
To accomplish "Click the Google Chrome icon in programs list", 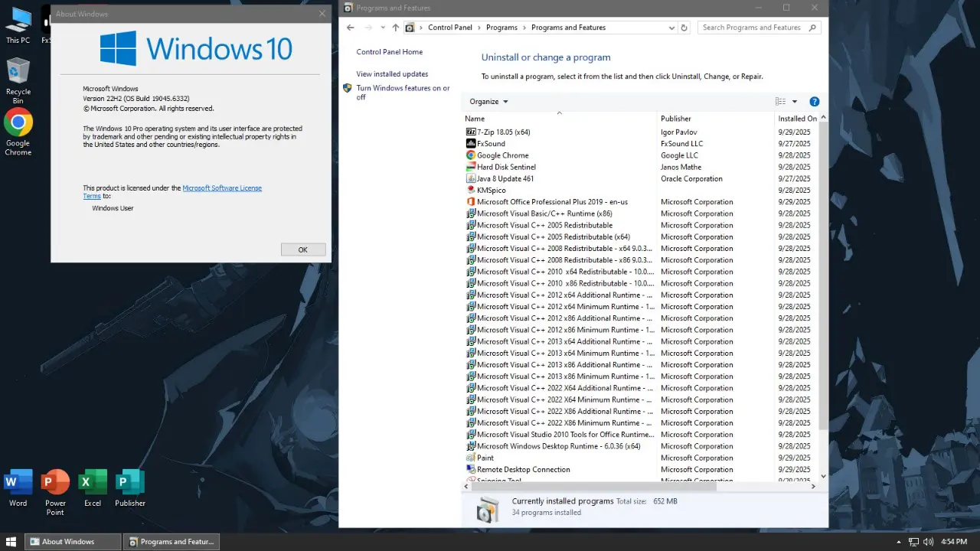I will tap(471, 155).
